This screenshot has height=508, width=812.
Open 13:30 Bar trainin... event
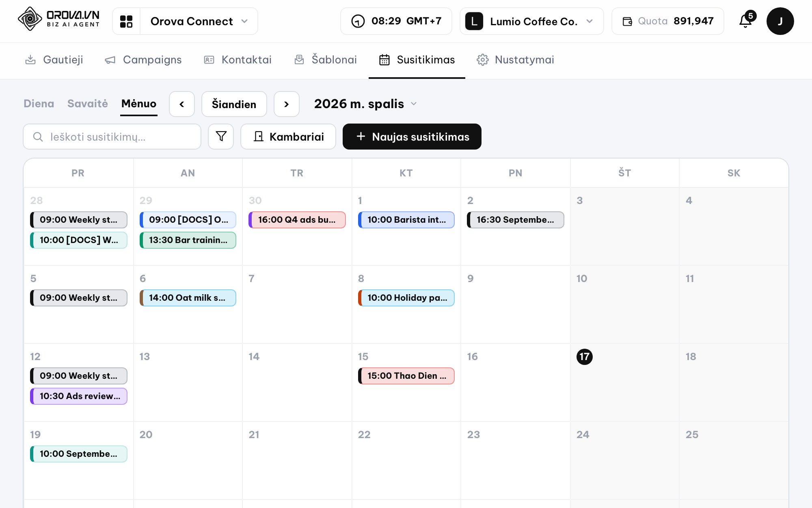coord(188,240)
